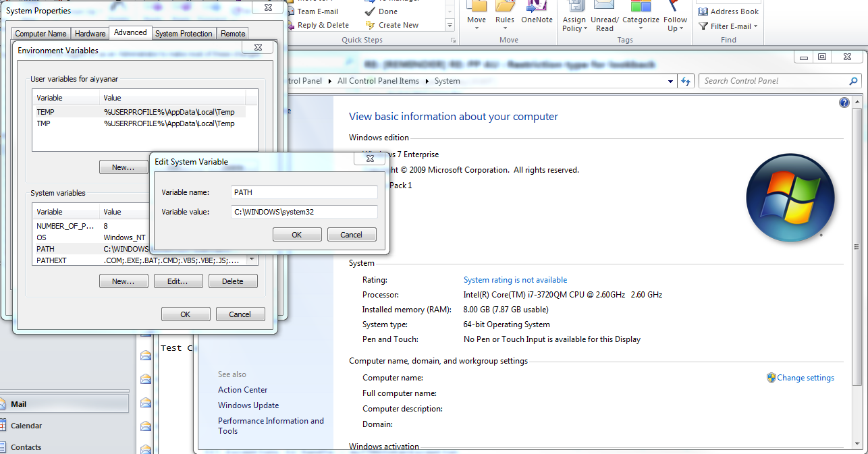868x454 pixels.
Task: Open the Control Panel address bar dropdown
Action: click(x=670, y=80)
